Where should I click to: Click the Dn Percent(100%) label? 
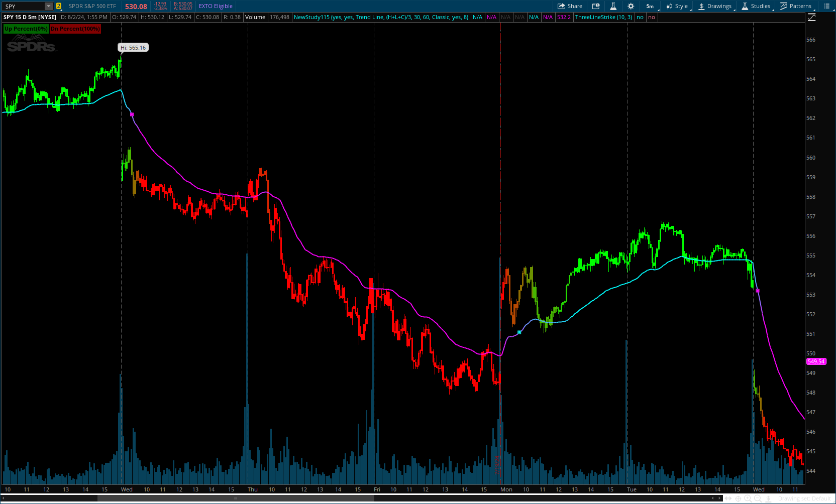pyautogui.click(x=75, y=29)
